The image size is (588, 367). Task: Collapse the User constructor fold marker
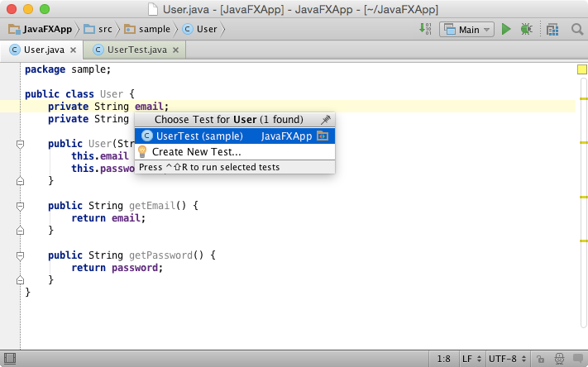[20, 145]
